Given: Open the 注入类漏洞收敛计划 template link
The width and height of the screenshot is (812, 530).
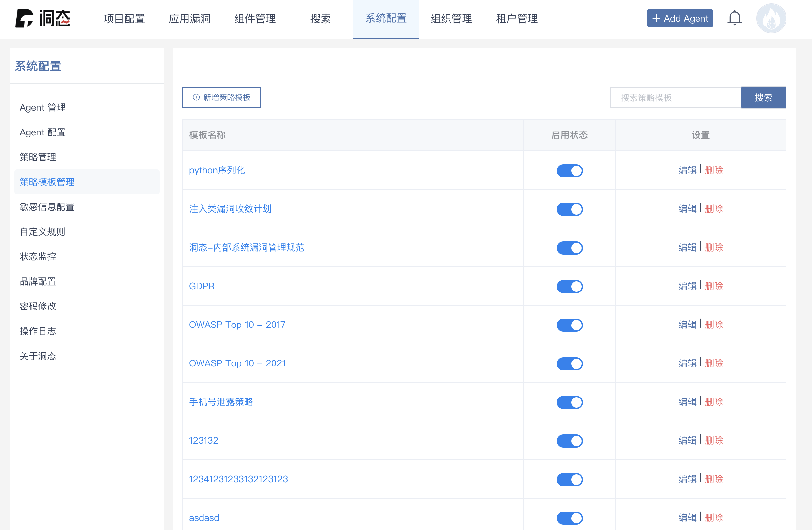Looking at the screenshot, I should (x=230, y=209).
